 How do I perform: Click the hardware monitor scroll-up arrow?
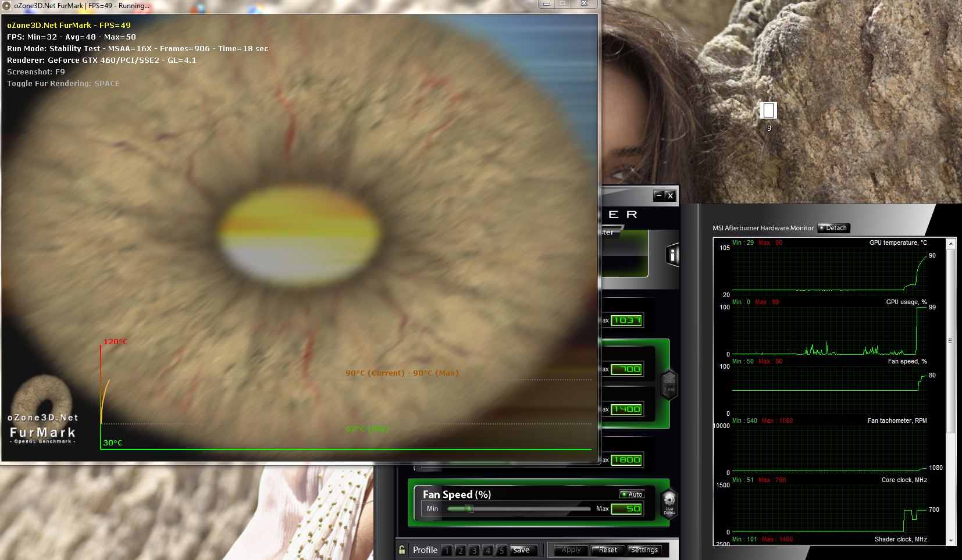951,242
